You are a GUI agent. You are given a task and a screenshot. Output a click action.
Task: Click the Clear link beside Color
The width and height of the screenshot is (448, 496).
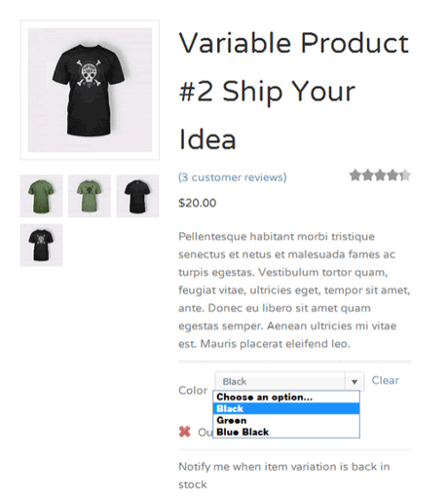[385, 380]
